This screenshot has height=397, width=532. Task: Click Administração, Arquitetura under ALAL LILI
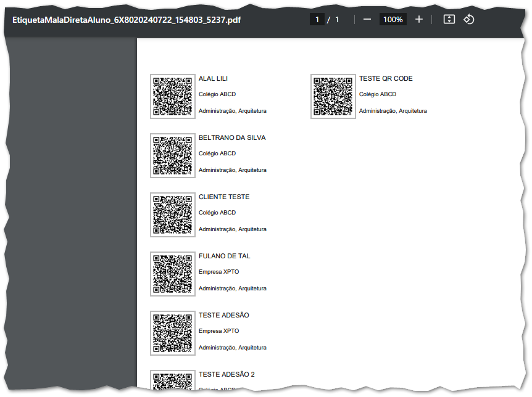[233, 111]
